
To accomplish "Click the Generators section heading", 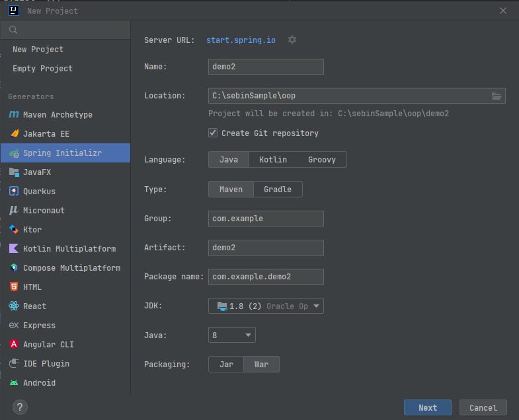I will click(x=31, y=96).
